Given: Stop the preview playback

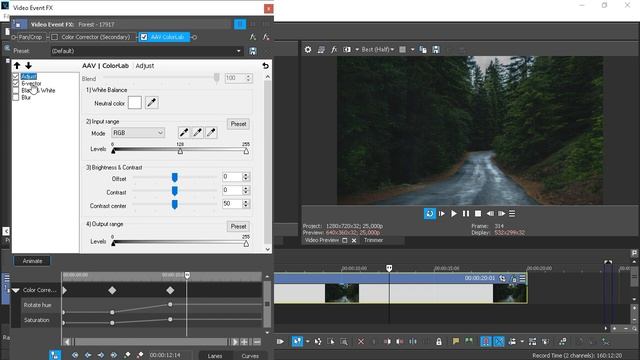Looking at the screenshot, I should coord(478,213).
